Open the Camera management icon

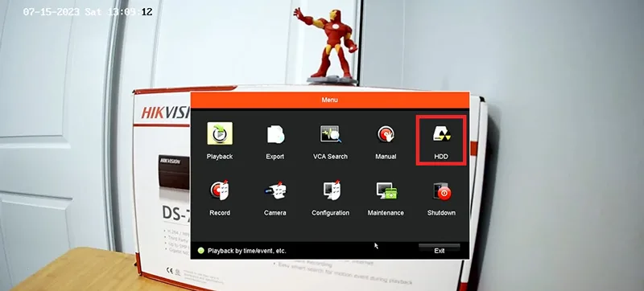click(275, 191)
